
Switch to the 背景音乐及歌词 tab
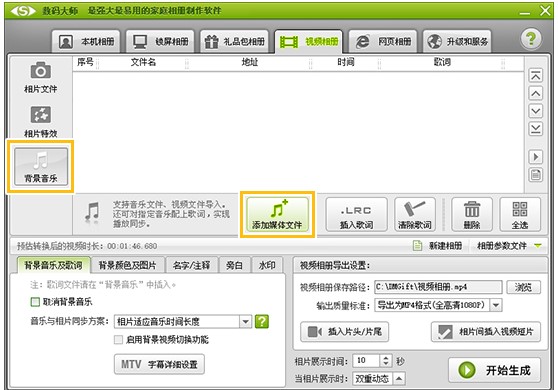click(53, 265)
